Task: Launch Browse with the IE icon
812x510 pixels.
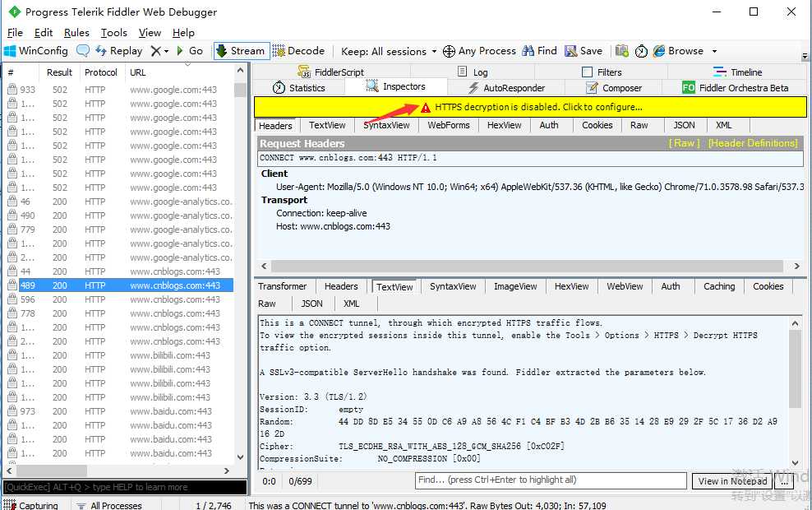Action: pos(659,51)
